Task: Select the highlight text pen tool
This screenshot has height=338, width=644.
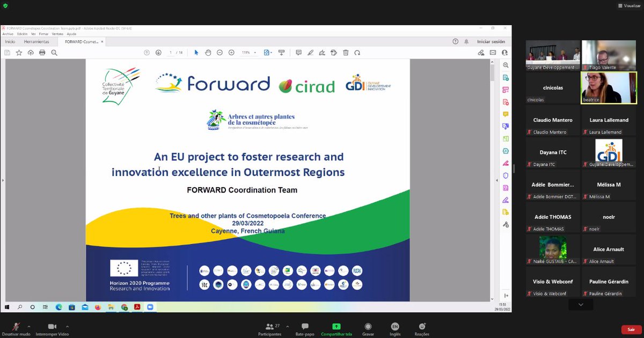Action: [x=310, y=53]
